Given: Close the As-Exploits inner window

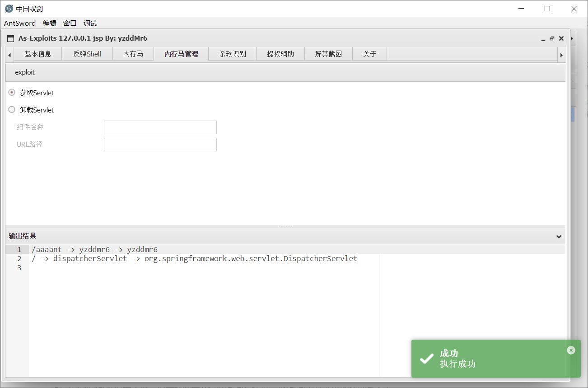Looking at the screenshot, I should 561,39.
